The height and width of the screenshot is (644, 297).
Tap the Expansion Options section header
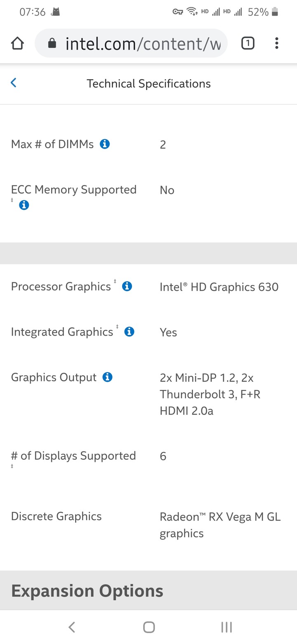coord(87,591)
